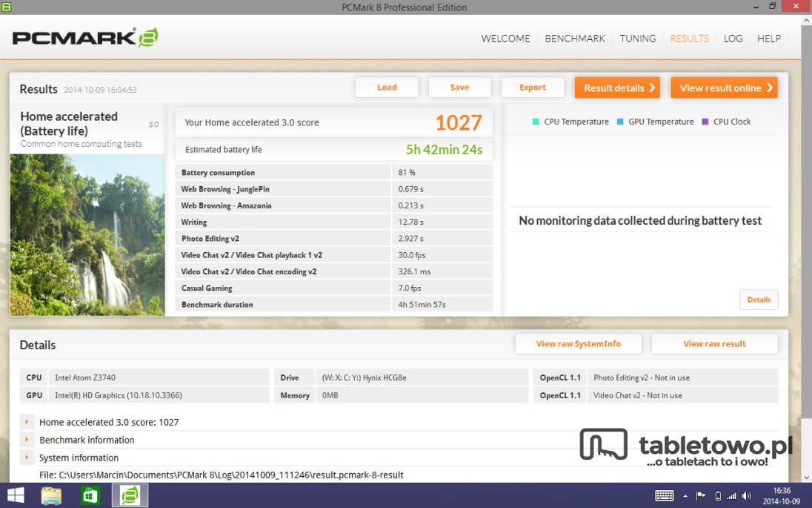This screenshot has height=508, width=812.
Task: Click the result file path text
Action: click(221, 475)
